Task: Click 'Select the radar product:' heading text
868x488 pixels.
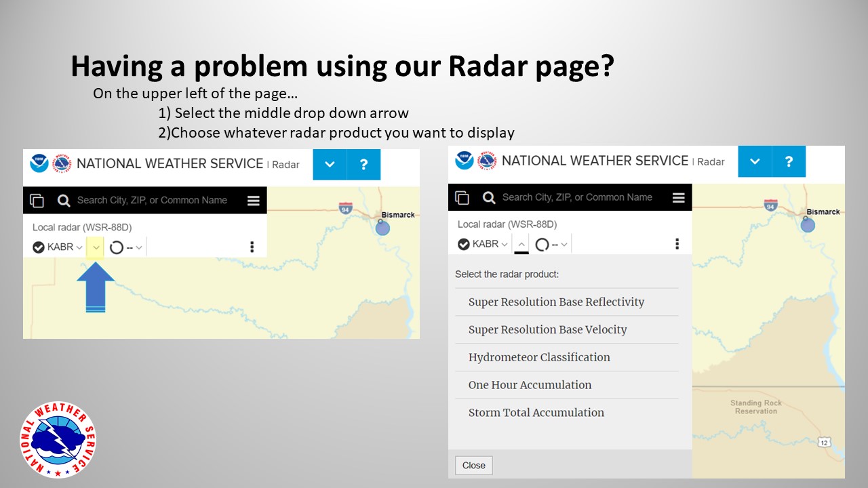Action: click(507, 274)
